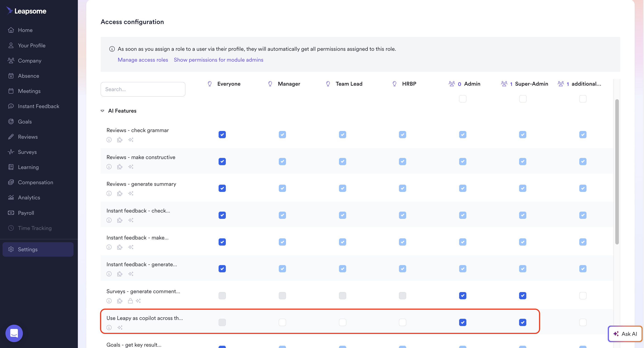Click the additional... column header
The width and height of the screenshot is (644, 348).
point(586,84)
